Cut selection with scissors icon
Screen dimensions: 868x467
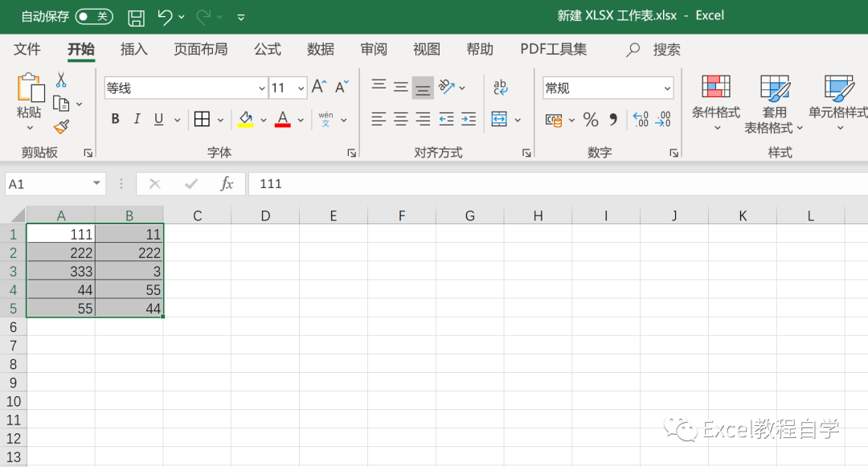(x=61, y=80)
